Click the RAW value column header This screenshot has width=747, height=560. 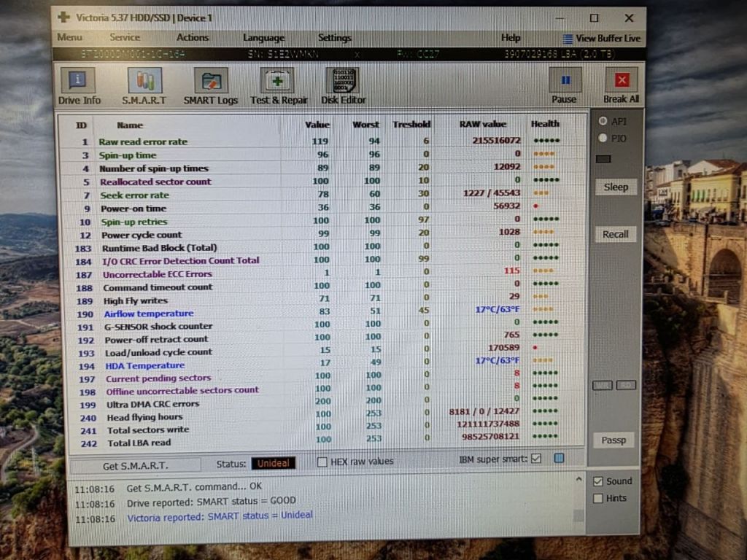tap(483, 124)
